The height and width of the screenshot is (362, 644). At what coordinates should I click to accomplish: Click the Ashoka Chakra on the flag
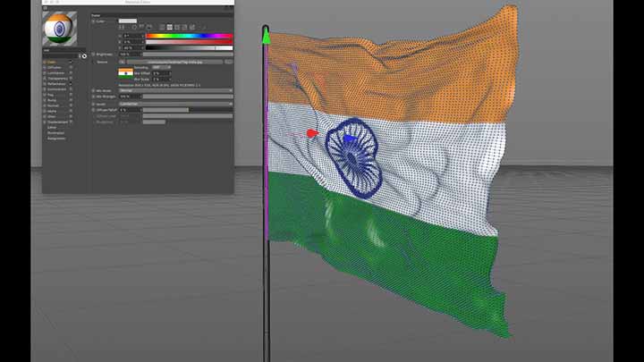click(x=353, y=159)
